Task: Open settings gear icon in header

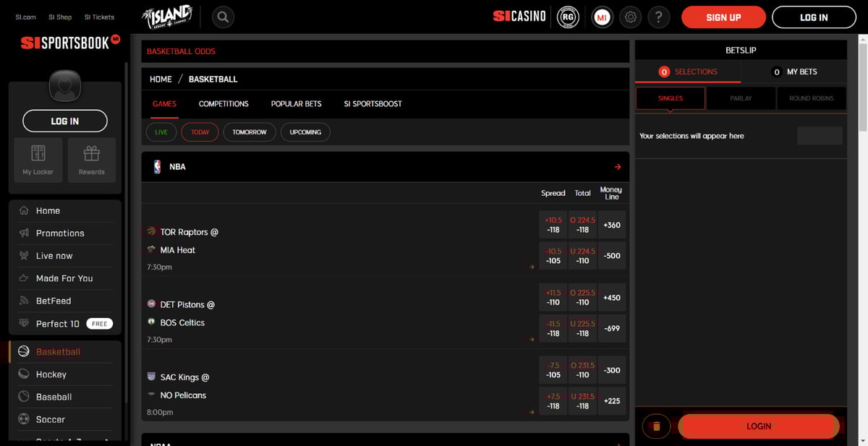Action: point(631,17)
